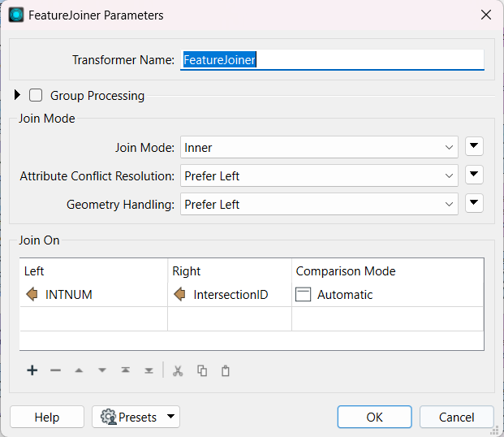Click the dialog resize grip
This screenshot has height=437, width=504.
click(495, 431)
